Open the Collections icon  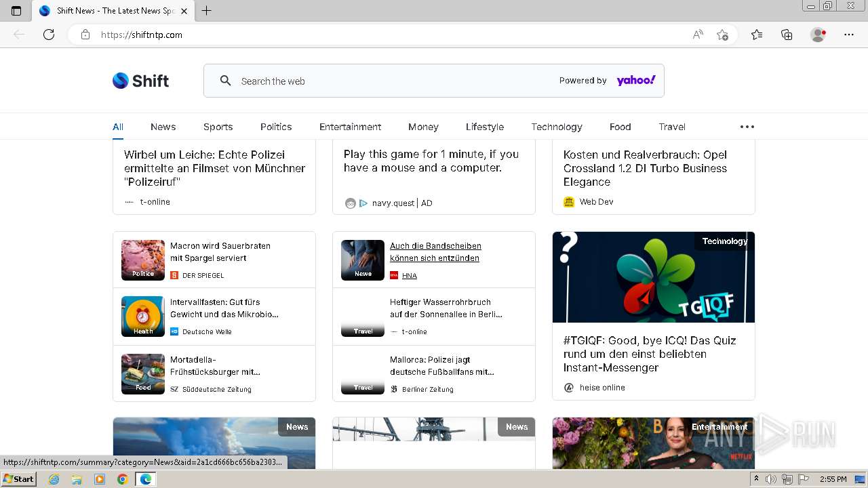tap(787, 35)
